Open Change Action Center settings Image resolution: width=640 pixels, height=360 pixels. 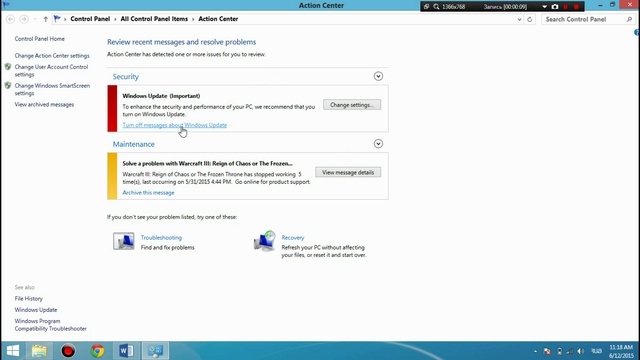[52, 56]
